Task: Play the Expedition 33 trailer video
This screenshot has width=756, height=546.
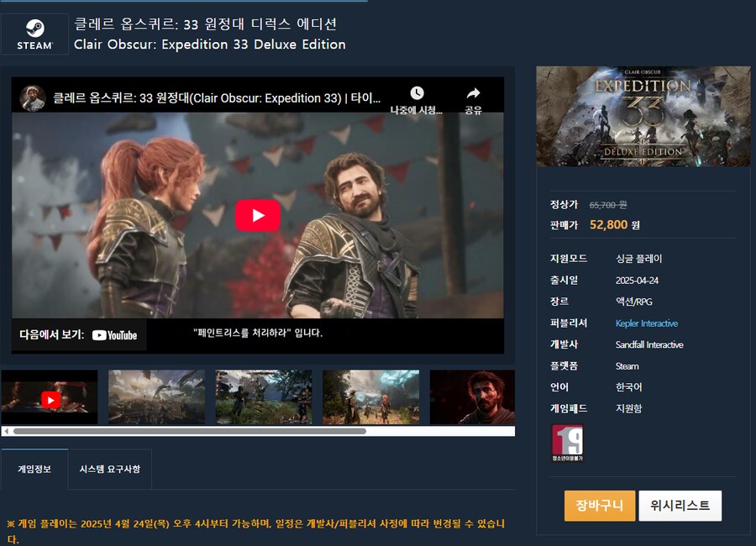Action: click(258, 214)
